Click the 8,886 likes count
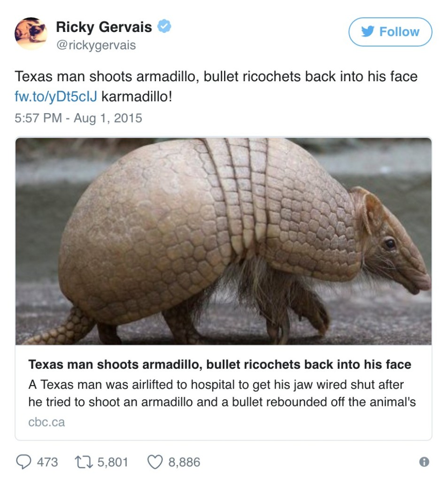The height and width of the screenshot is (481, 448). 184,462
